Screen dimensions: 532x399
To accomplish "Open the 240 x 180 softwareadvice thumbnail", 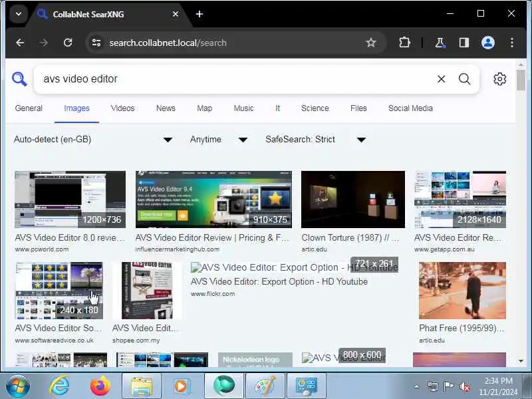I will point(59,291).
